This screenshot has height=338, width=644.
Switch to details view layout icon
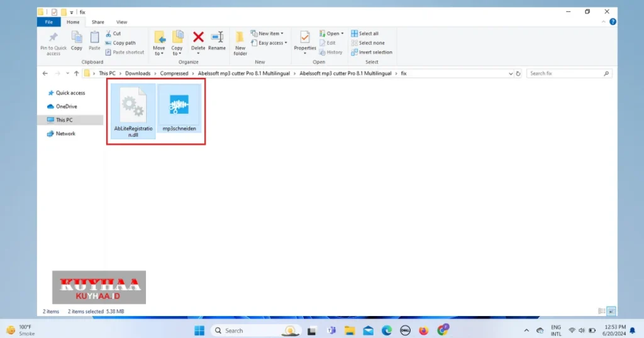pos(602,312)
